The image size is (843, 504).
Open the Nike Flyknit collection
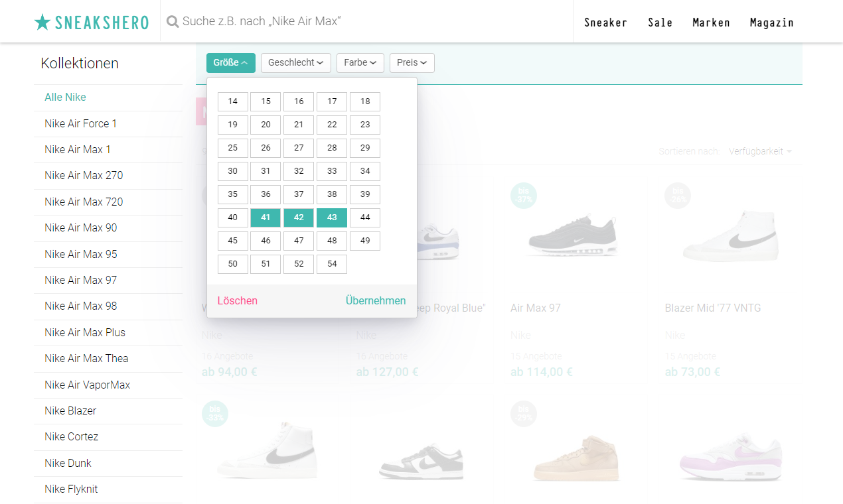[108, 489]
